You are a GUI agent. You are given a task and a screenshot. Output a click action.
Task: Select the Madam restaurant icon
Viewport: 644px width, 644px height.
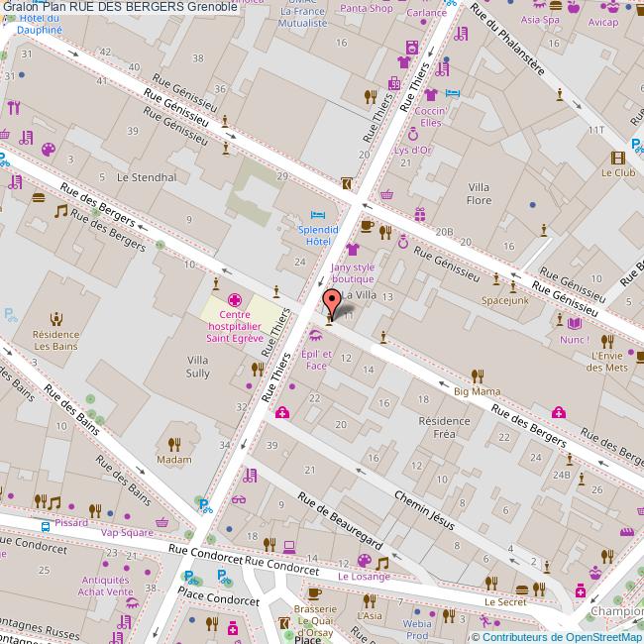tap(174, 444)
